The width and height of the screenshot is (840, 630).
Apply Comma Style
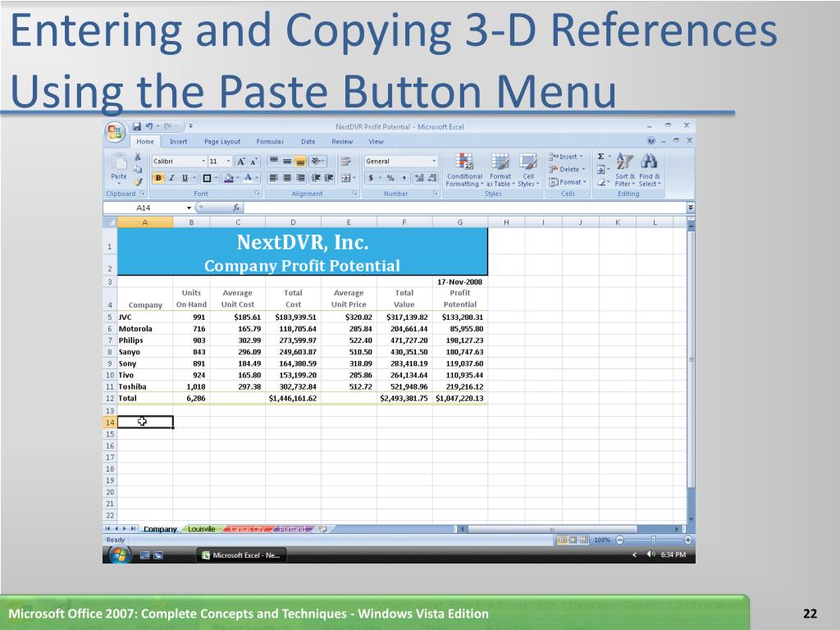(404, 178)
